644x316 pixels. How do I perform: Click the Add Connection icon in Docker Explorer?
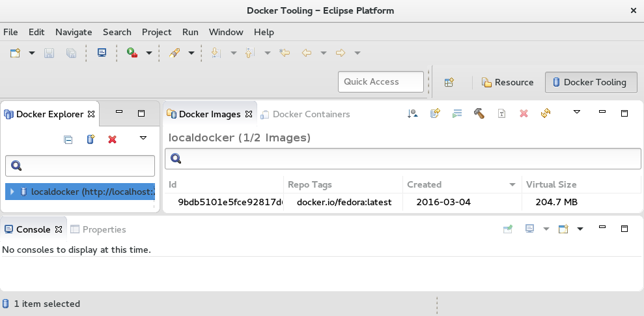pos(91,139)
